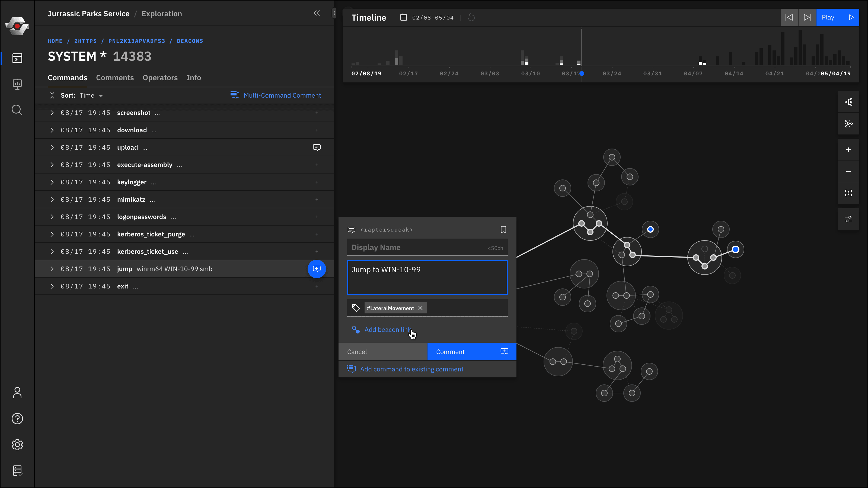Click Display Name input field

tap(427, 247)
